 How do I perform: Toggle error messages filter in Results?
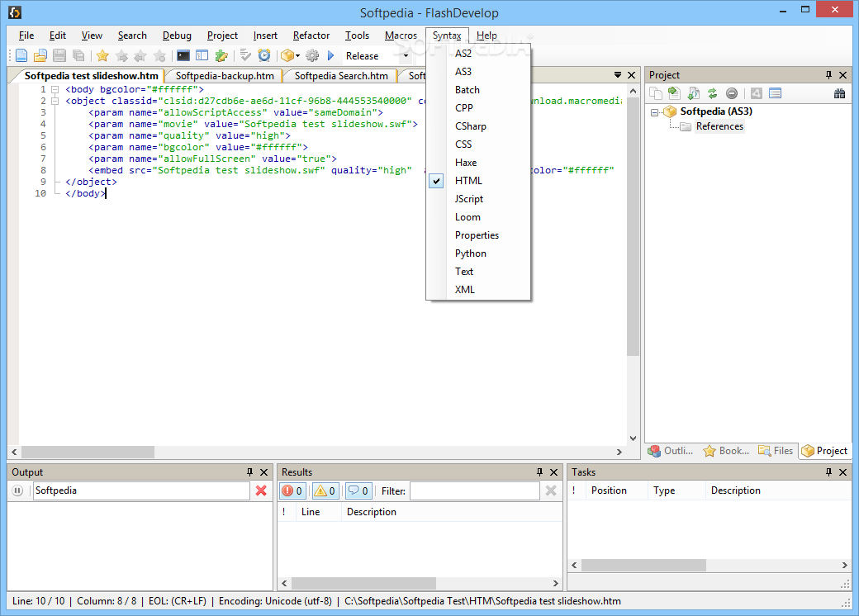pyautogui.click(x=292, y=490)
